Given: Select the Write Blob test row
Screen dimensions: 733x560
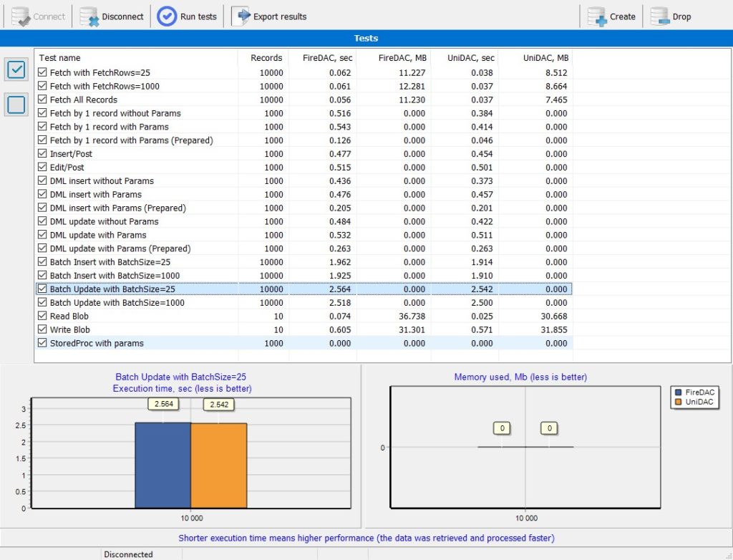Looking at the screenshot, I should click(304, 330).
